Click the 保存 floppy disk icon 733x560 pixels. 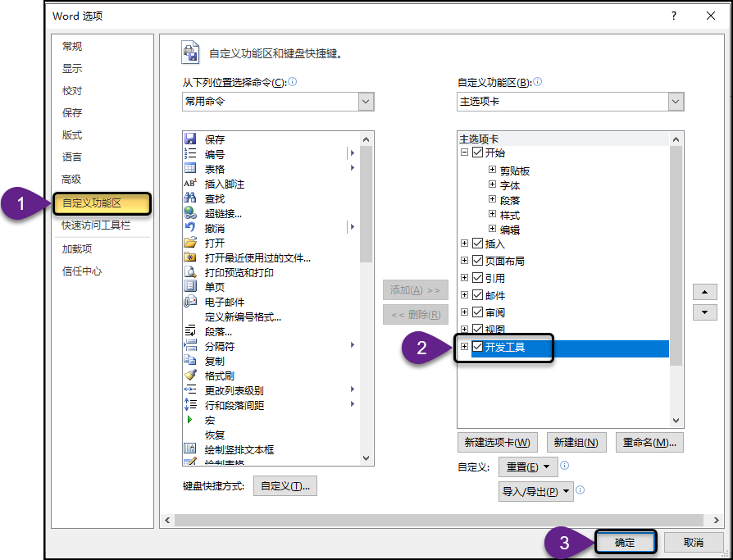point(189,139)
